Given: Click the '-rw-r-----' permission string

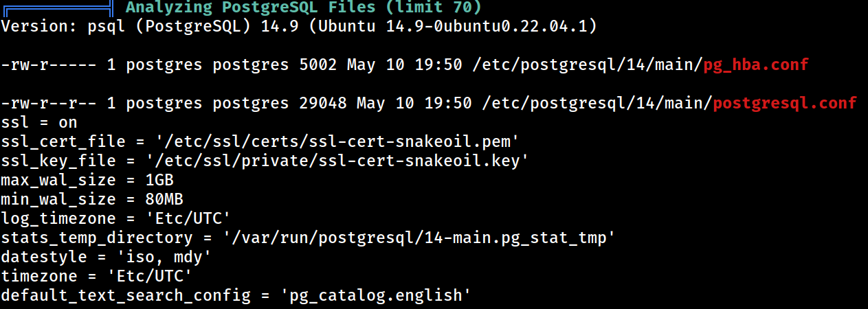Looking at the screenshot, I should pos(49,65).
